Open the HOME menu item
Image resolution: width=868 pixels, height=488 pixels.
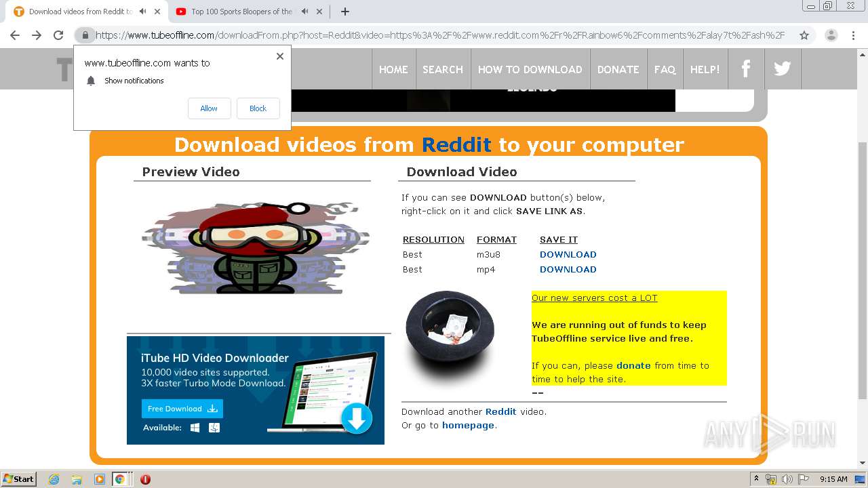click(x=393, y=69)
